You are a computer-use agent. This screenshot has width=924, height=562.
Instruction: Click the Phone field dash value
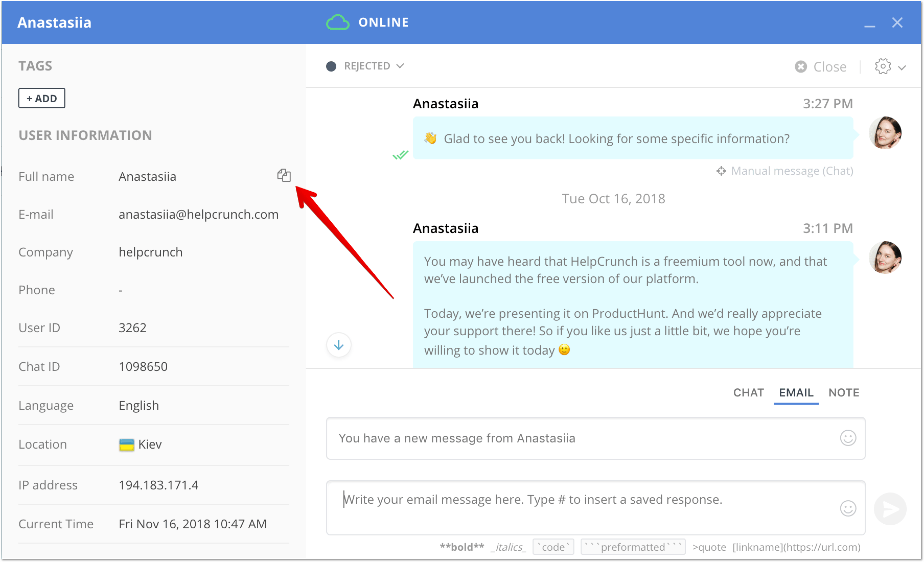tap(120, 290)
